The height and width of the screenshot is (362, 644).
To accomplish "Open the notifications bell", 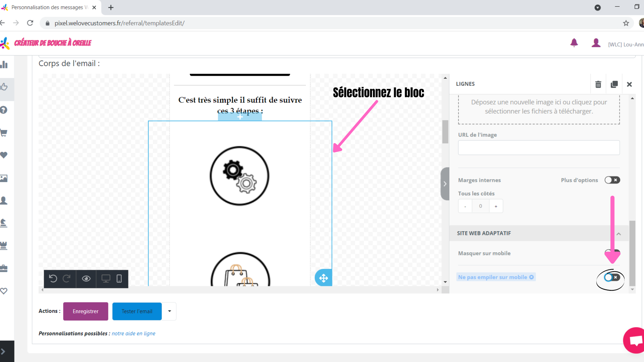I will (574, 43).
